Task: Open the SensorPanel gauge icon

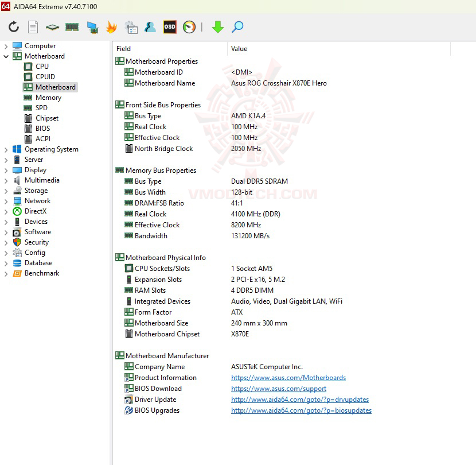Action: 189,27
